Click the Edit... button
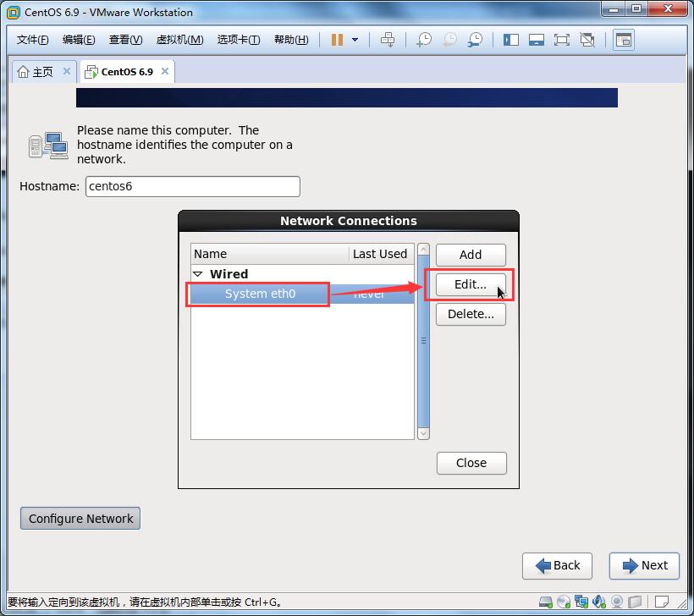Image resolution: width=694 pixels, height=616 pixels. point(471,284)
